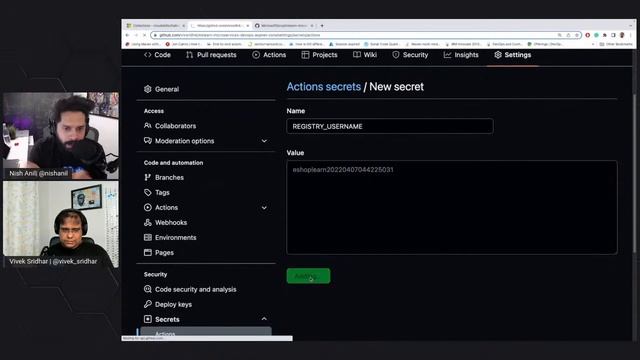Go forward in browser history
This screenshot has width=640, height=360.
[x=136, y=36]
